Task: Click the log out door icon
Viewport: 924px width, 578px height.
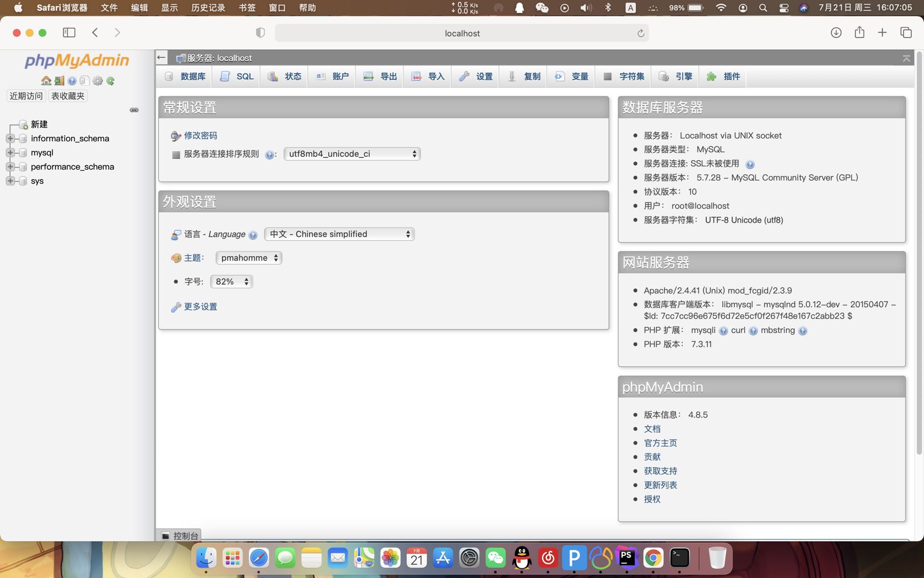Action: coord(59,81)
